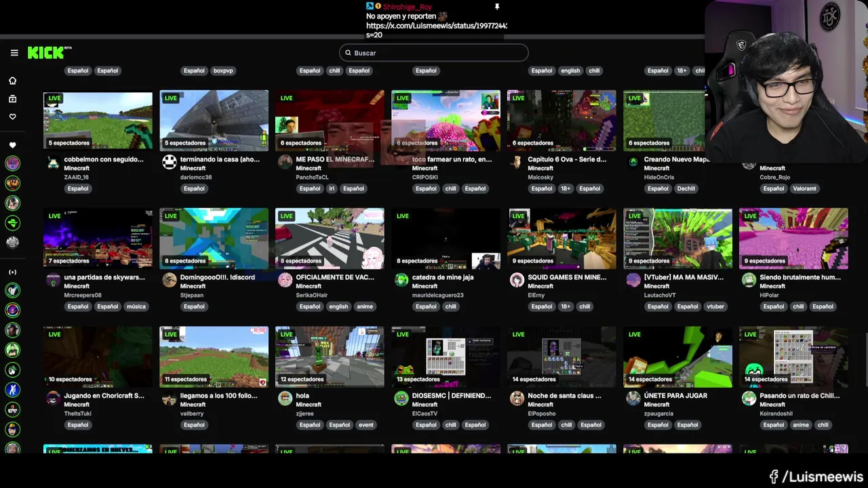The image size is (868, 488).
Task: Click title 'DIOSESMC | DEFINIEND...'
Action: pyautogui.click(x=452, y=396)
